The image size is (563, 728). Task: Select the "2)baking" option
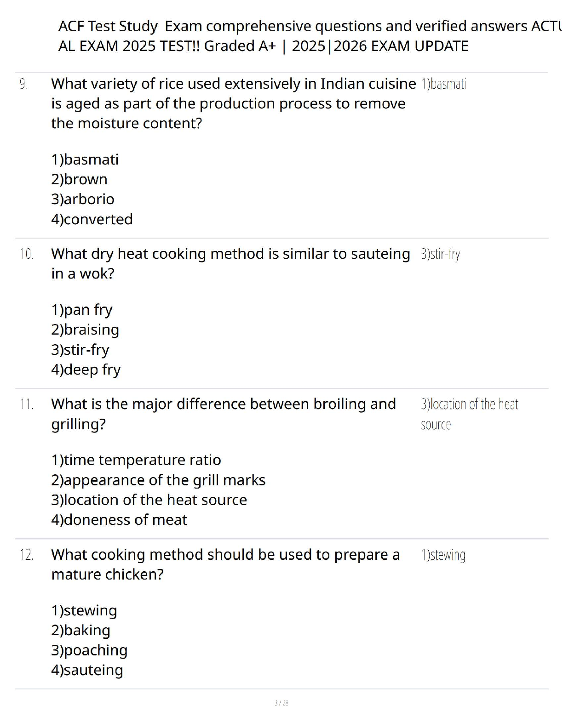point(81,631)
